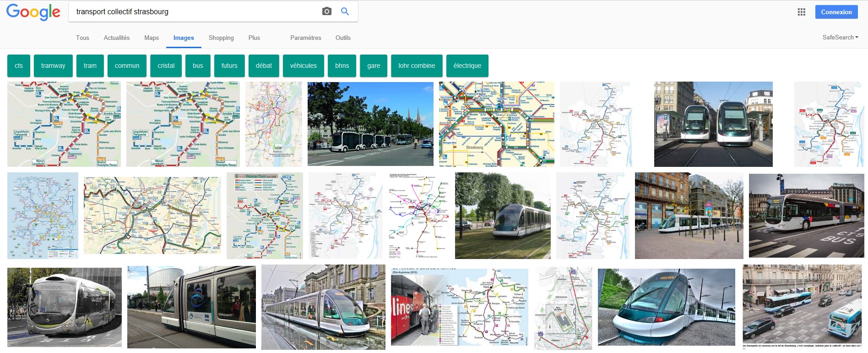Image resolution: width=868 pixels, height=353 pixels.
Task: Filter results by 'tram' chip
Action: click(x=90, y=66)
